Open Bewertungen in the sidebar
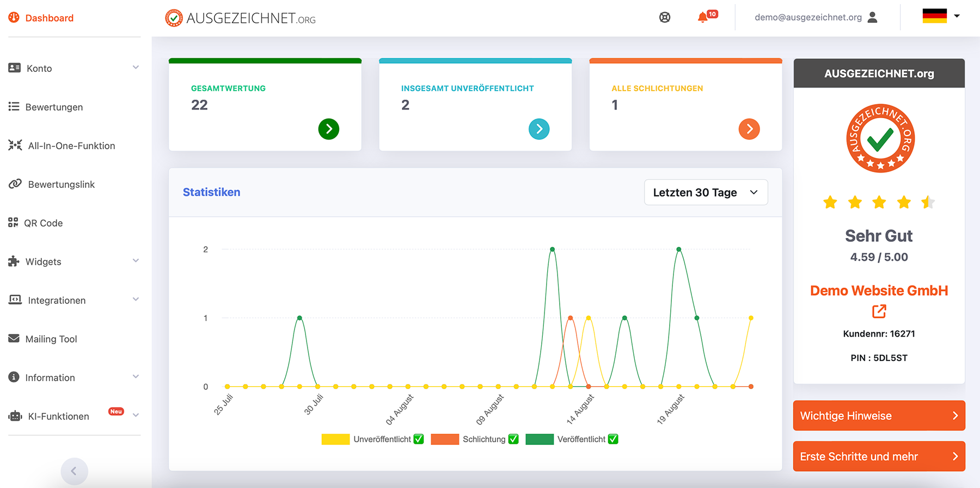Viewport: 980px width, 488px height. pos(54,107)
